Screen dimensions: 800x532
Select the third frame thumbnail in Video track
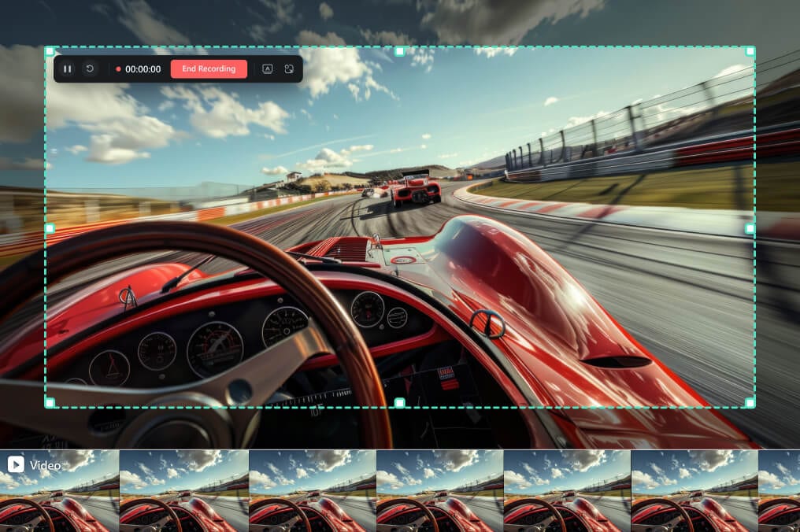coord(313,491)
